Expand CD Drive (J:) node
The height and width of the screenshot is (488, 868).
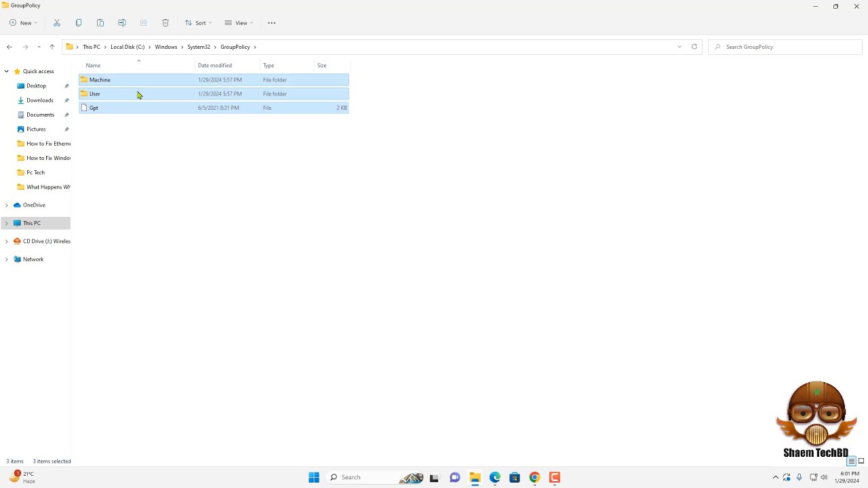pos(7,241)
